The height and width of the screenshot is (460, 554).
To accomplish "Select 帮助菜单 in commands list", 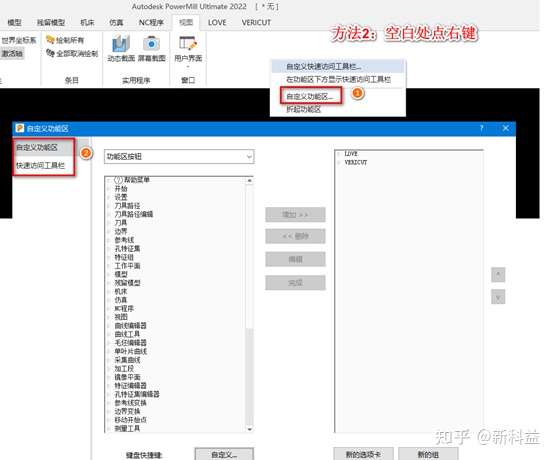I will coord(132,180).
